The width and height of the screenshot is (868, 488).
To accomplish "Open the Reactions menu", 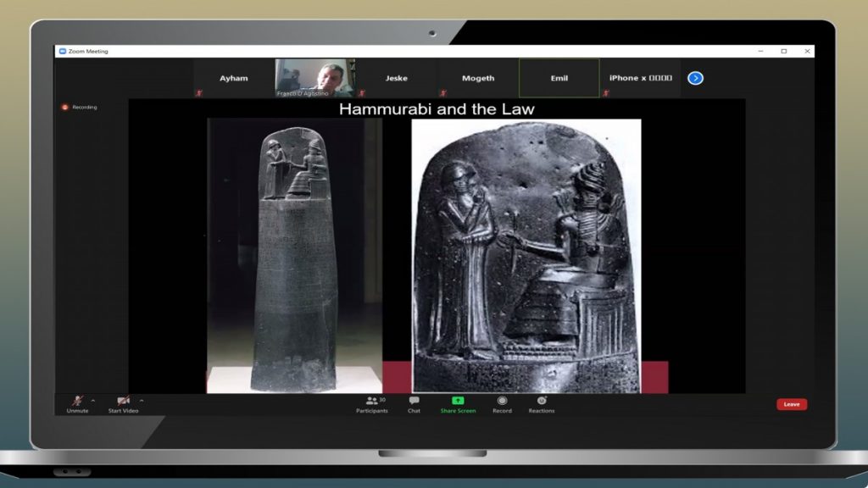I will coord(542,404).
